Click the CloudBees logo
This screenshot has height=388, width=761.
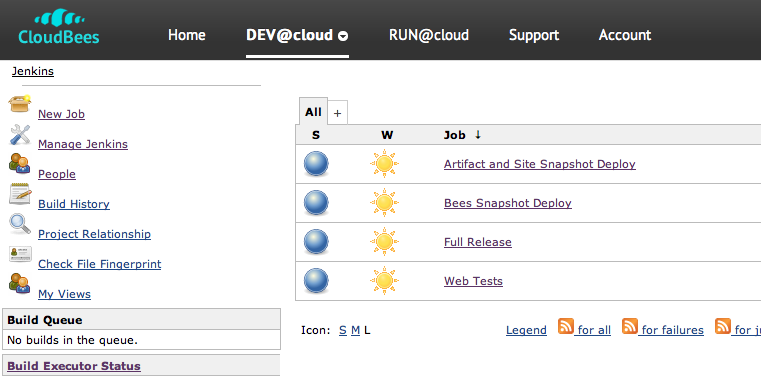coord(59,27)
